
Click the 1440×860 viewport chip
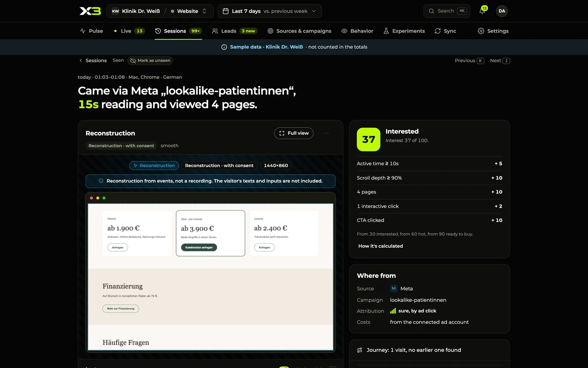click(276, 166)
